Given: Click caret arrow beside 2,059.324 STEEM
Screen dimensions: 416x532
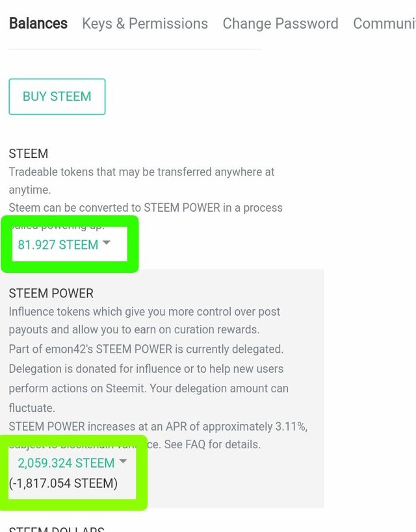Looking at the screenshot, I should pos(123,461).
